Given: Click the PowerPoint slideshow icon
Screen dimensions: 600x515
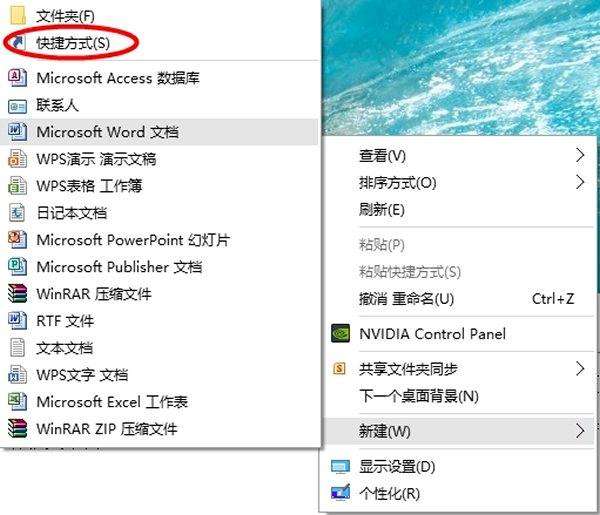Looking at the screenshot, I should (17, 240).
